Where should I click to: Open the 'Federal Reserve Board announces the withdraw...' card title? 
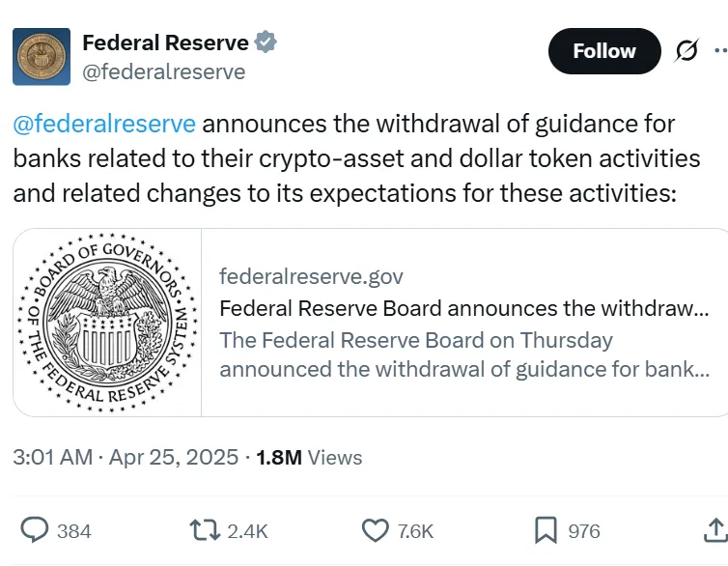(x=463, y=309)
